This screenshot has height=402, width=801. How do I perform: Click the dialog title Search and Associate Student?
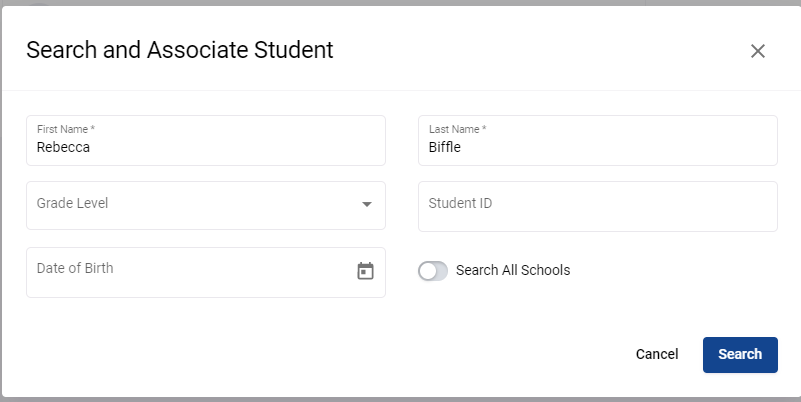tap(180, 50)
